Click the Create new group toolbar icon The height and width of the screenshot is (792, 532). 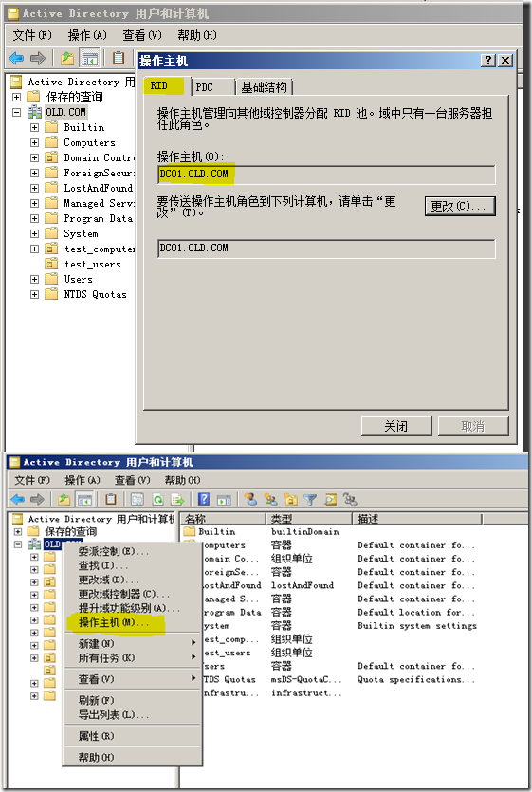pos(271,500)
